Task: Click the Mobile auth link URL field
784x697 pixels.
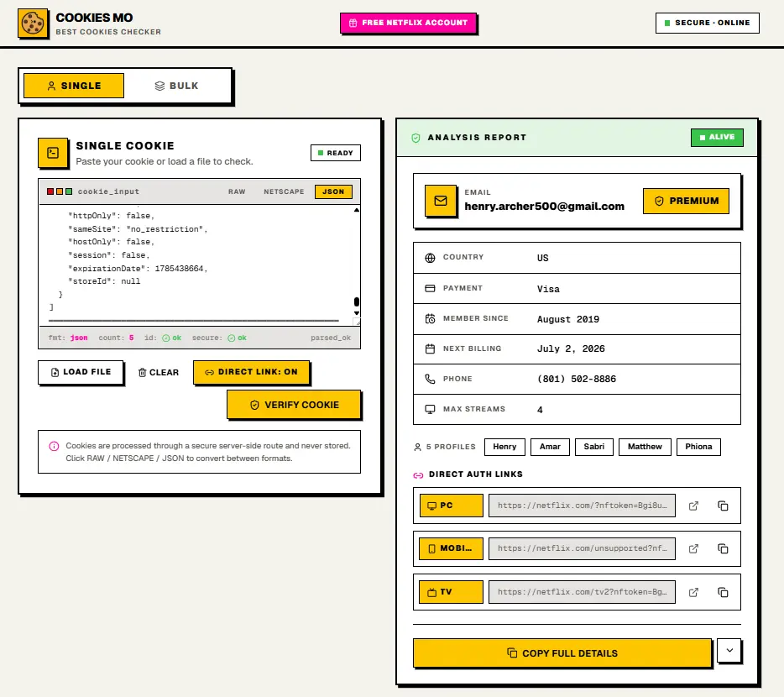Action: click(582, 548)
